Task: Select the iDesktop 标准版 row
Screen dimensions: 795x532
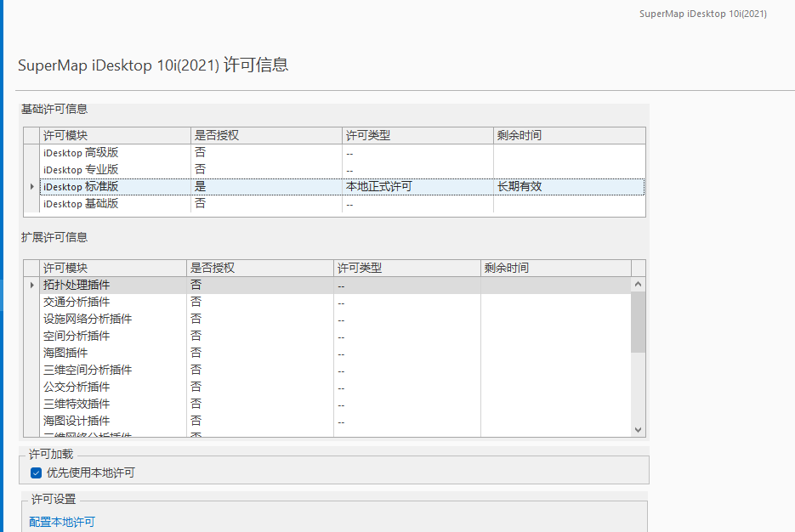Action: pyautogui.click(x=343, y=186)
